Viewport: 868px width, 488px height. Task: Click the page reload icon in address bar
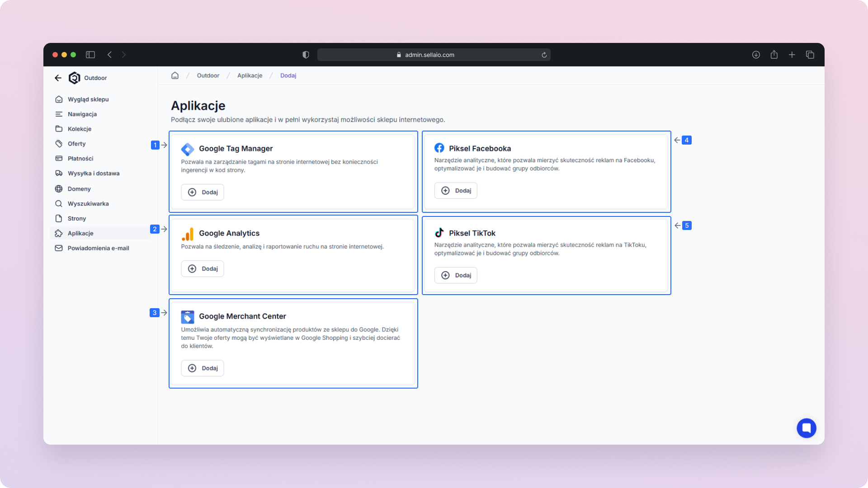[x=544, y=55]
